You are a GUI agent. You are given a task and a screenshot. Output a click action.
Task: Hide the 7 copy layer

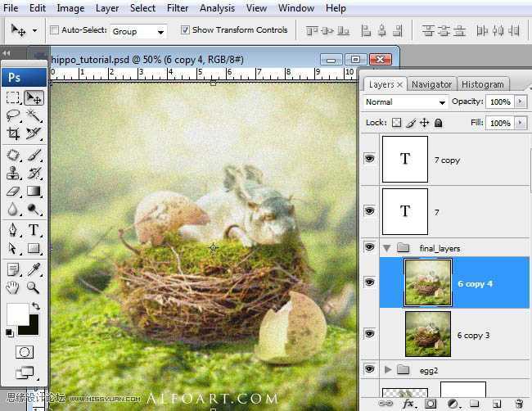pyautogui.click(x=369, y=159)
